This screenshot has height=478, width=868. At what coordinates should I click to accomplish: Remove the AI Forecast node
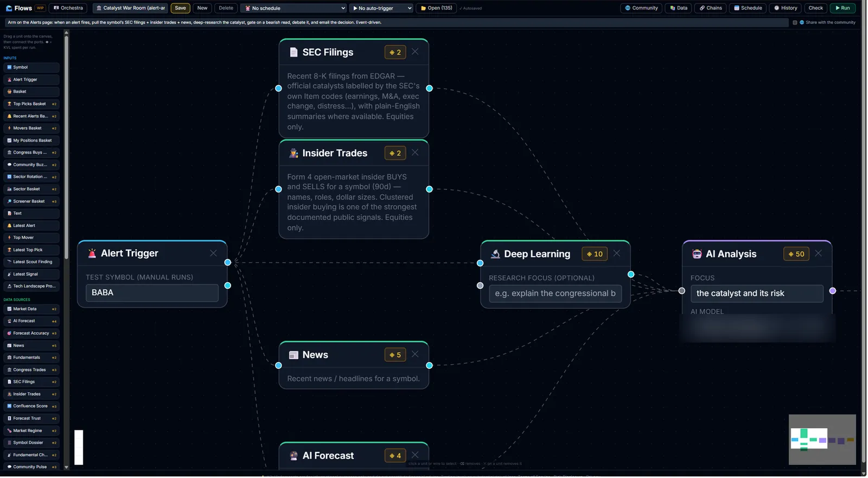(415, 455)
